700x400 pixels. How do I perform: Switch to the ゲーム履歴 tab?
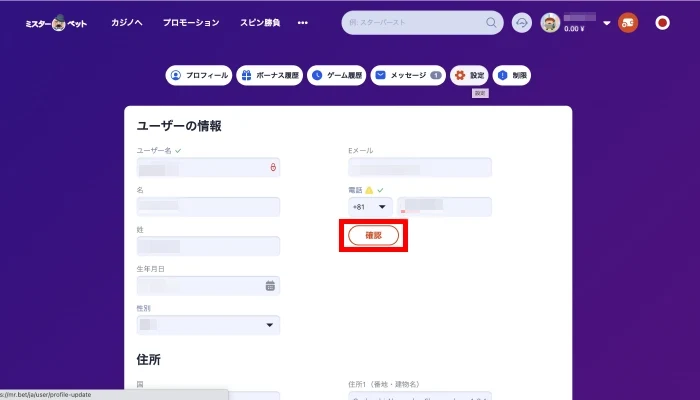[x=337, y=75]
